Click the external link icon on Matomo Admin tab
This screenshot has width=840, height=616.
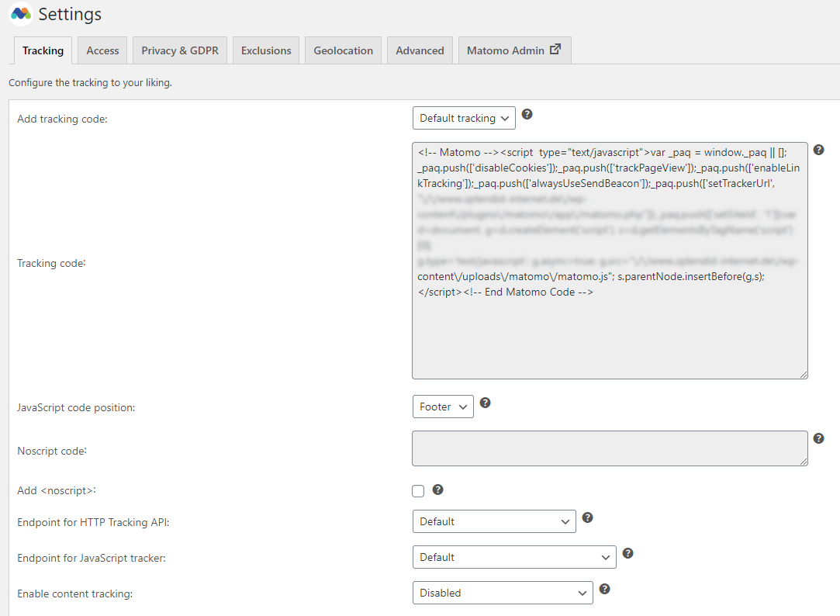point(555,50)
